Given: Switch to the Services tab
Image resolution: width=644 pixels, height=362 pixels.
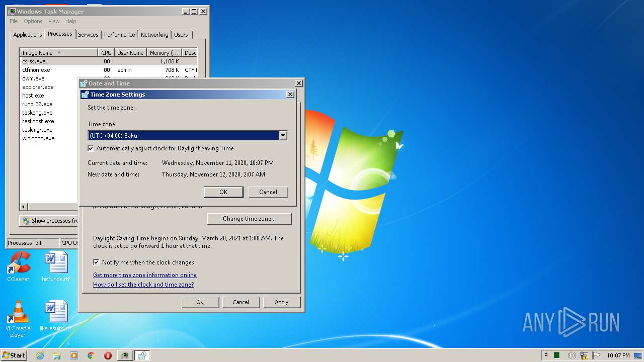Looking at the screenshot, I should 88,35.
